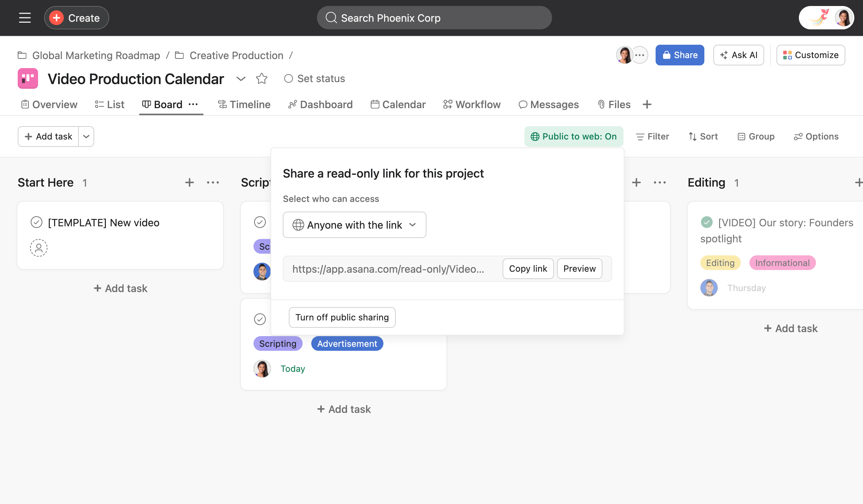Screen dimensions: 863x504
Task: Mark the [TEMPLATE] New video task complete
Action: coord(37,222)
